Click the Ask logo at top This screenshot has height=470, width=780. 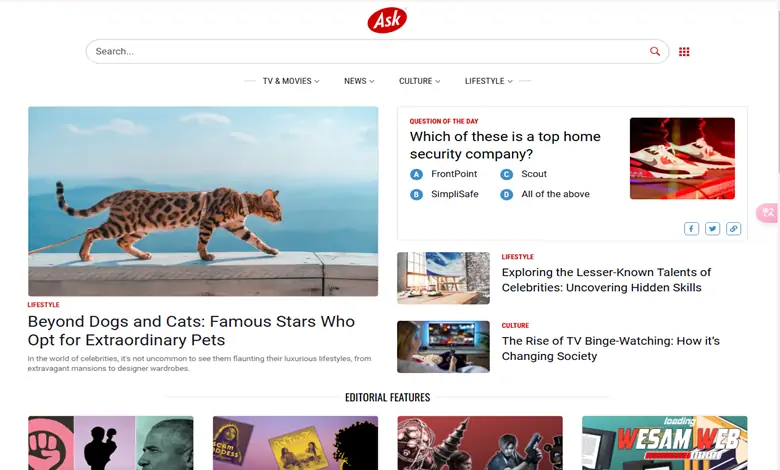point(387,20)
